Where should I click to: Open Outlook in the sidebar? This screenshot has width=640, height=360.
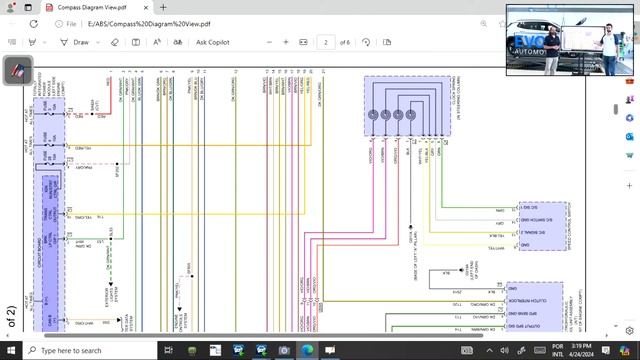(629, 136)
